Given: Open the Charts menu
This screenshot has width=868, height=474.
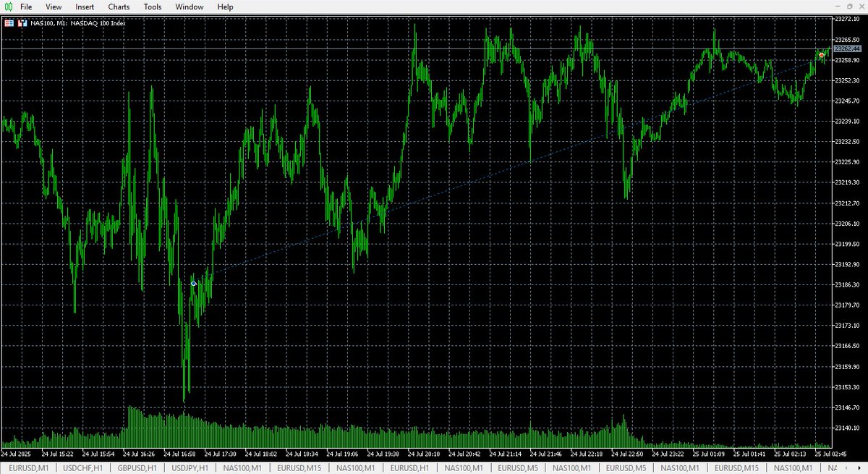Looking at the screenshot, I should pyautogui.click(x=119, y=7).
